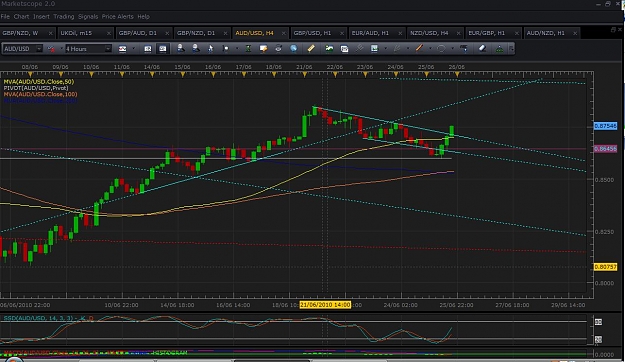Click lower small icon right of SSD panel
The width and height of the screenshot is (625, 362).
coord(598,339)
